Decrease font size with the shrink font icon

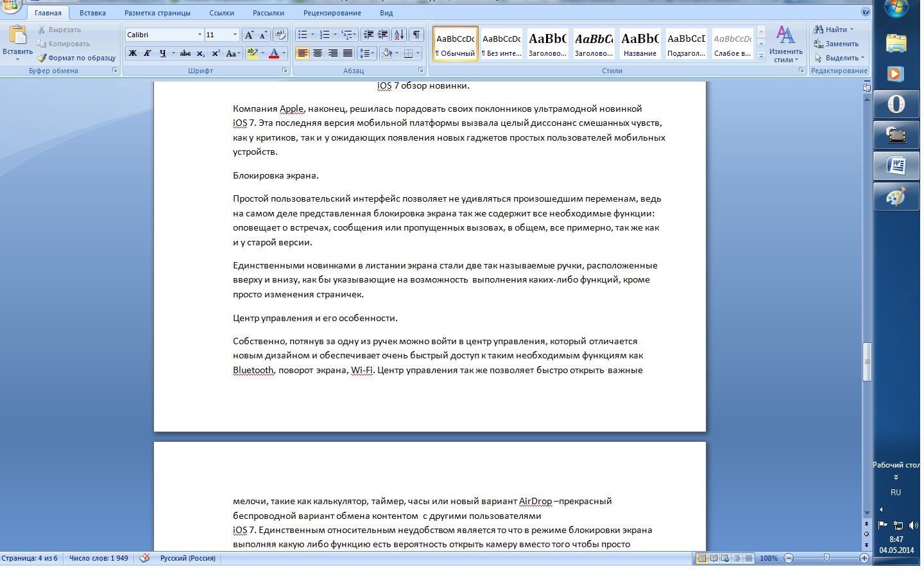[264, 35]
